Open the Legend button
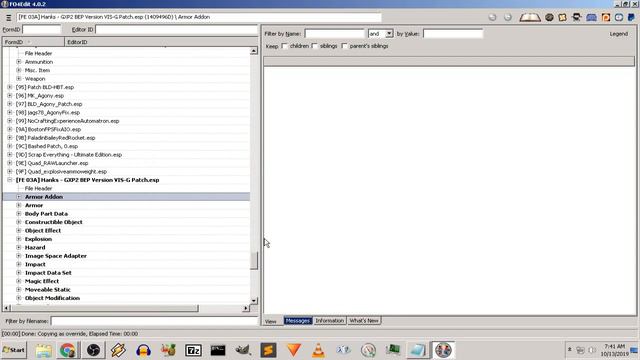This screenshot has width=640, height=360. [618, 34]
